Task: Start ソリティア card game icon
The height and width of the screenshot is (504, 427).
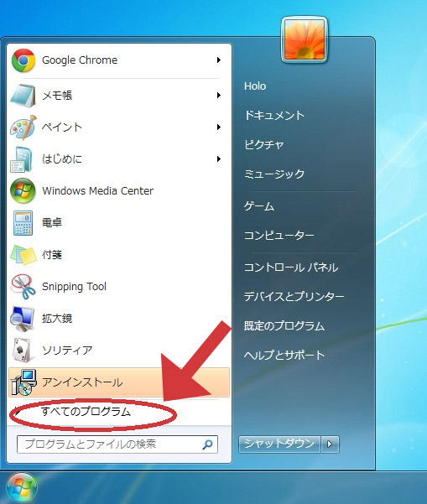Action: point(22,350)
